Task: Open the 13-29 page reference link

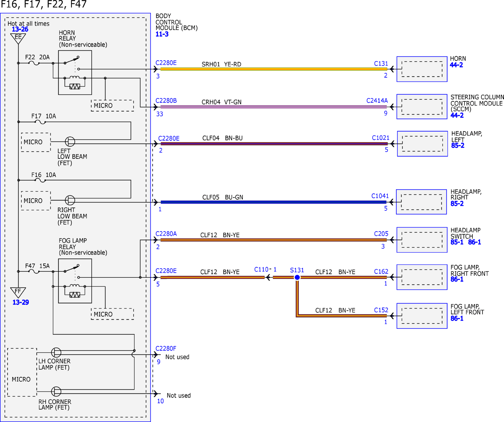Action: (x=21, y=302)
